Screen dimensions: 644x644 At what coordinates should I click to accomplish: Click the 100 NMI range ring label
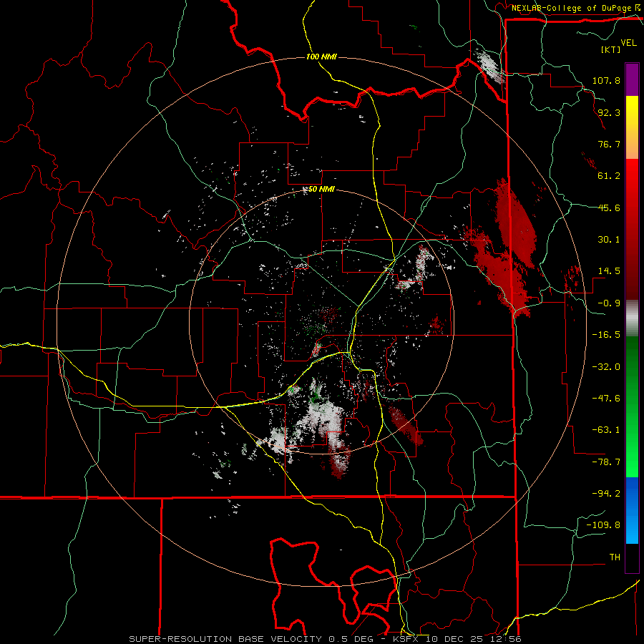click(x=321, y=57)
